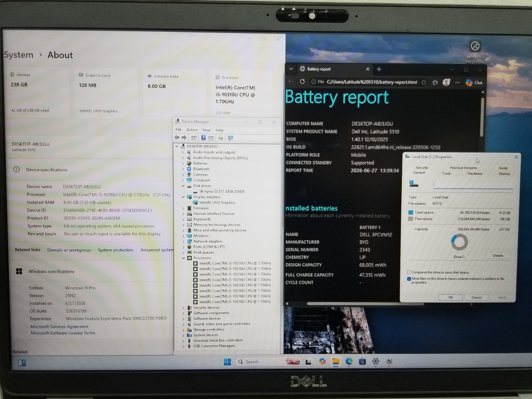Open the Edge tab actions menu chevron
532x399 pixels.
pyautogui.click(x=291, y=69)
